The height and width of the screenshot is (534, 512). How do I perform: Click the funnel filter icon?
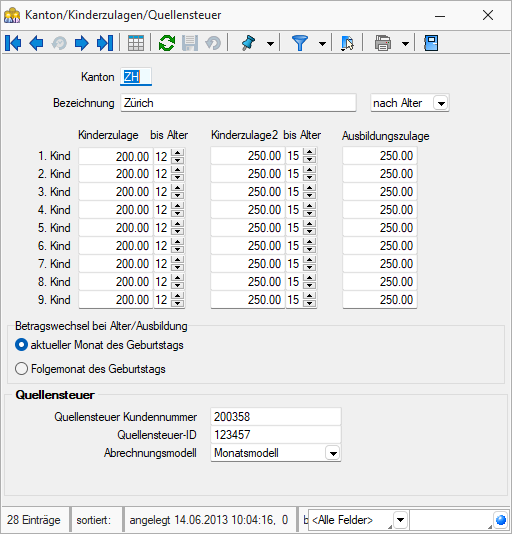coord(300,43)
